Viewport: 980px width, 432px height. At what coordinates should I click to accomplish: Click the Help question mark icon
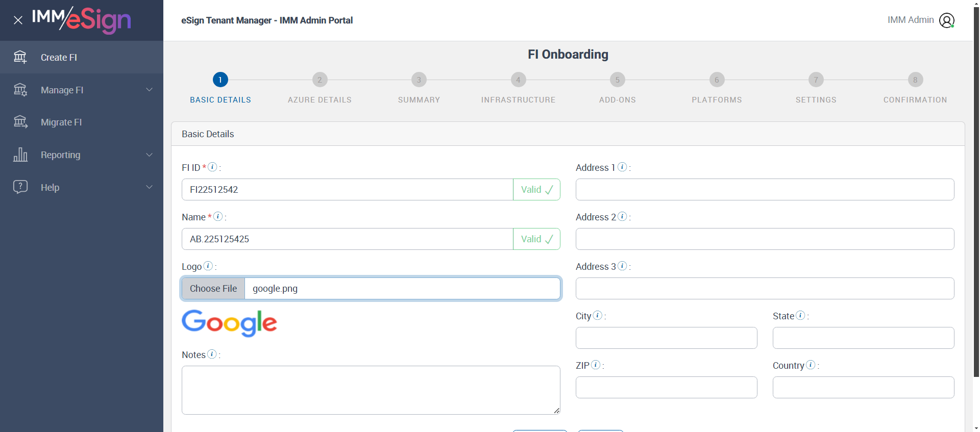[x=20, y=187]
